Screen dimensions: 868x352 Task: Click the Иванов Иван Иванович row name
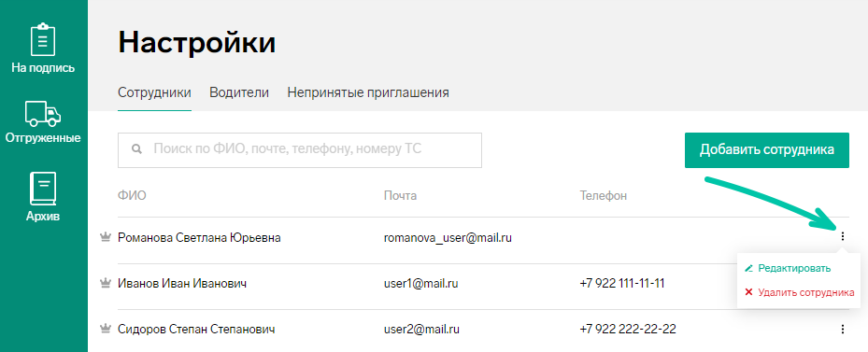point(182,283)
